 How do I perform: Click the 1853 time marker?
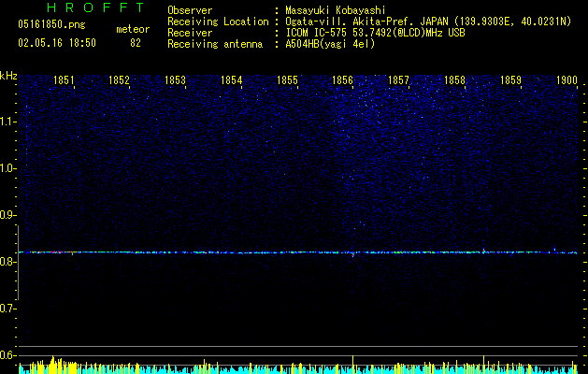[x=175, y=80]
